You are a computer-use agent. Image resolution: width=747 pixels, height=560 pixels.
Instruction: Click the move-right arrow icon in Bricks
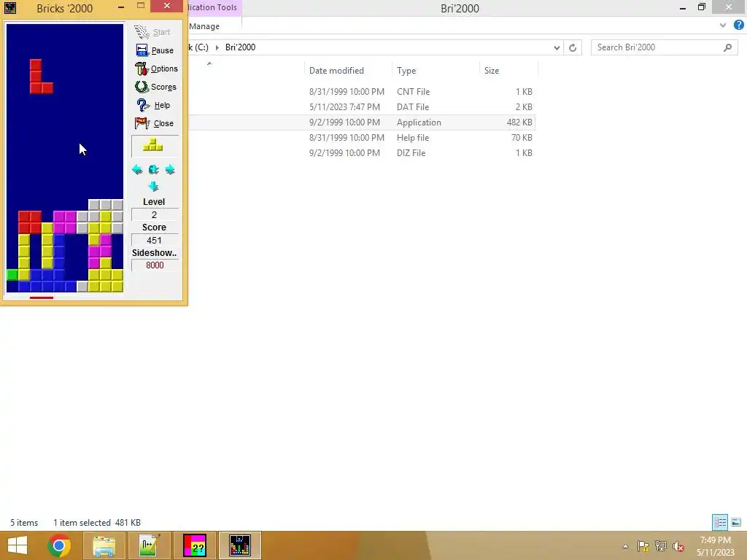(170, 169)
